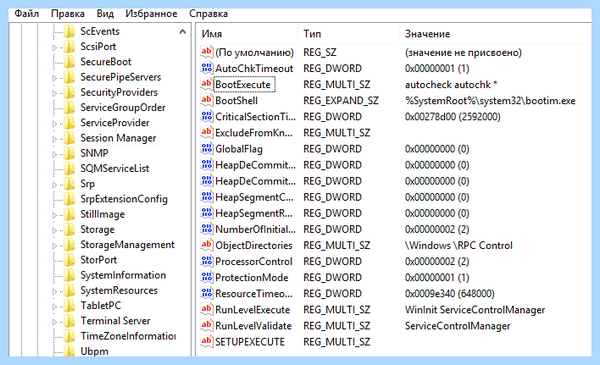Viewport: 600px width, 365px height.
Task: Click the first HeapDeCommit... value name
Action: [255, 165]
